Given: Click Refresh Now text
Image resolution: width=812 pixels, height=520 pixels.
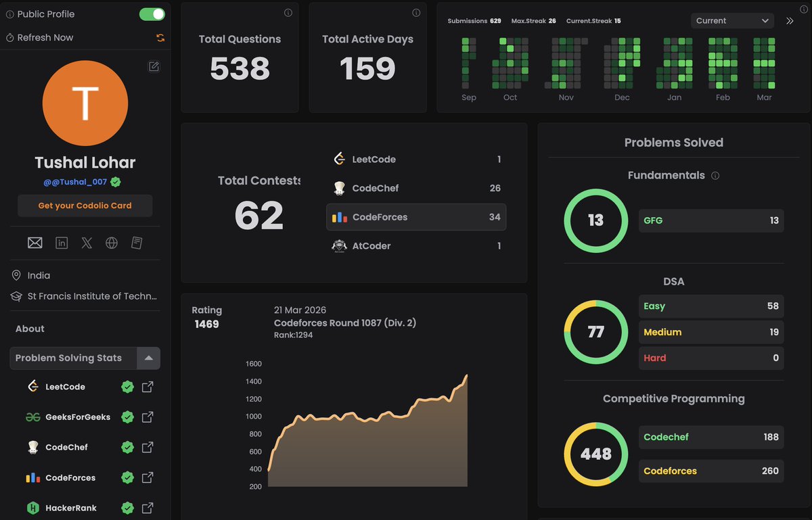Looking at the screenshot, I should 45,38.
